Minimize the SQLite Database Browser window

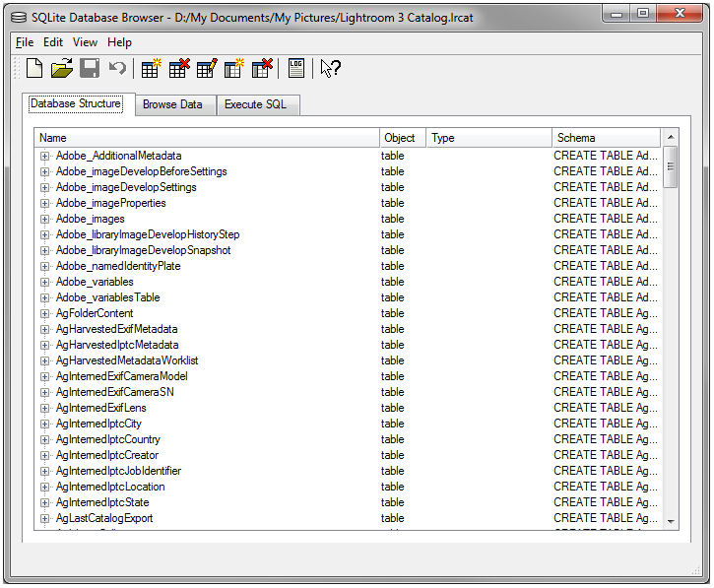pos(617,14)
